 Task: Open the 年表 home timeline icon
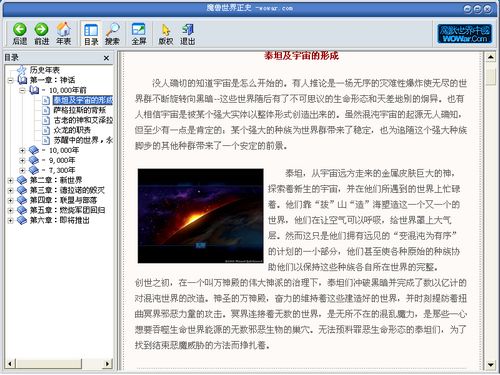click(63, 29)
